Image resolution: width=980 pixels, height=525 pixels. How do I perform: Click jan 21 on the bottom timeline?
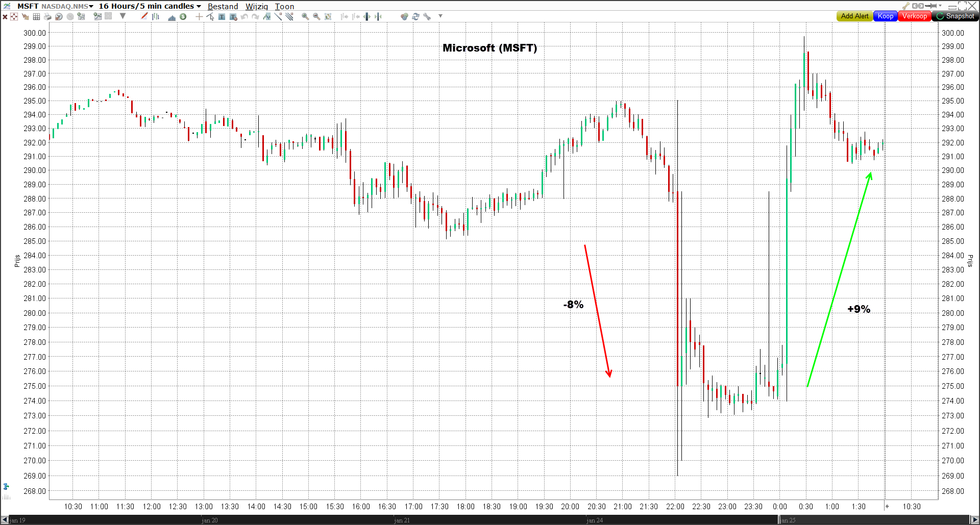click(x=402, y=520)
